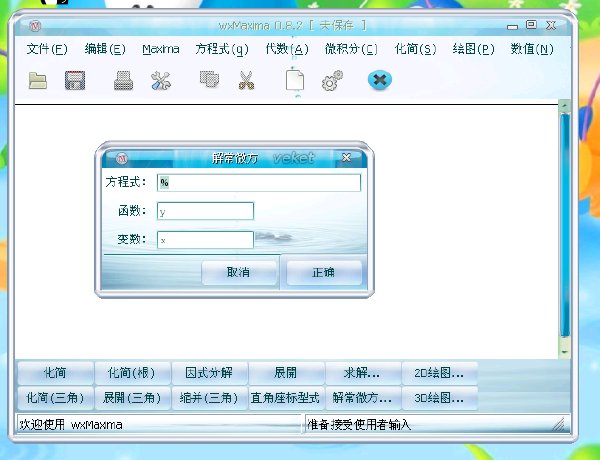Maximize the wxMaxima window

click(x=531, y=25)
